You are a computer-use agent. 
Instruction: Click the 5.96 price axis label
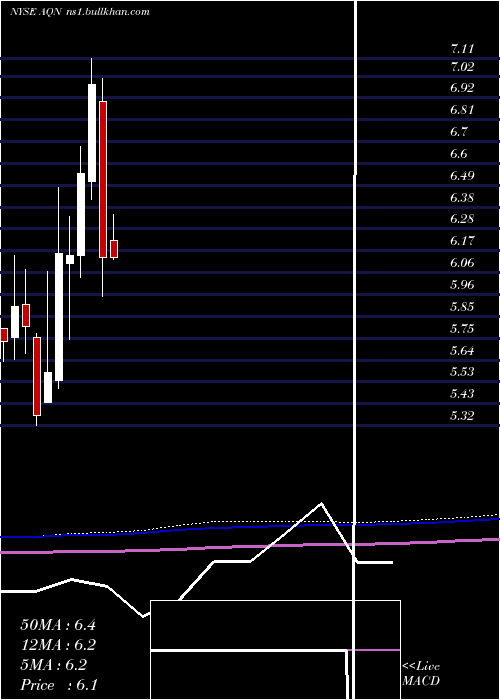pos(462,284)
